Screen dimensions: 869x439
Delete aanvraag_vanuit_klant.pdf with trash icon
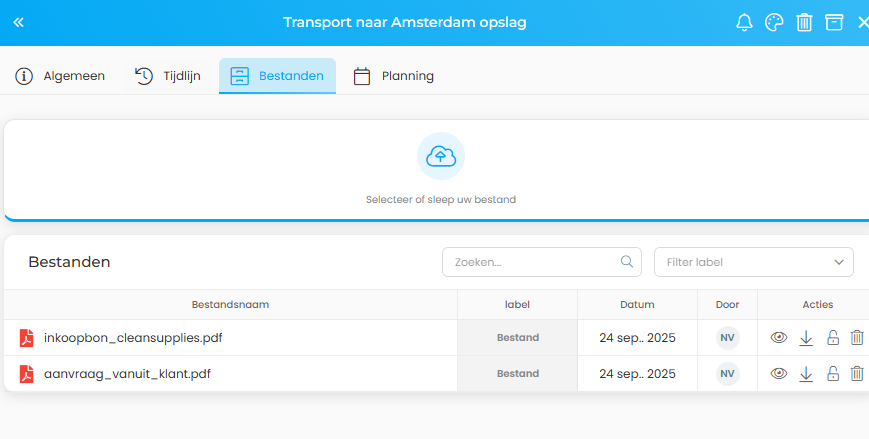point(857,374)
